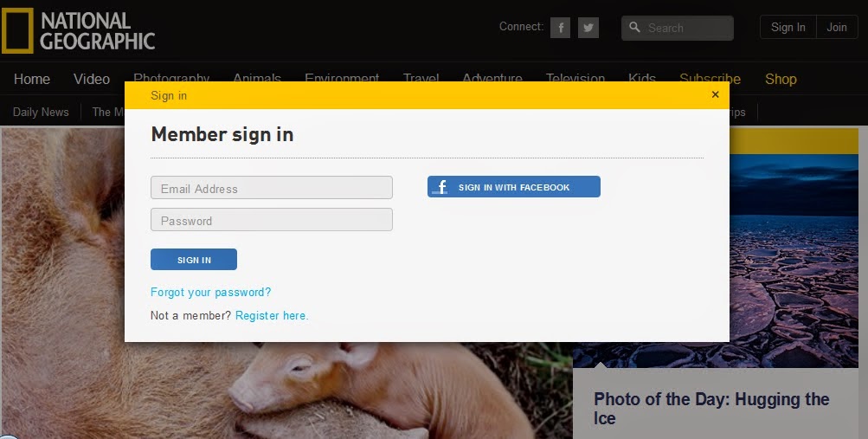Click the Join header button
Image resolution: width=868 pixels, height=439 pixels.
point(837,27)
